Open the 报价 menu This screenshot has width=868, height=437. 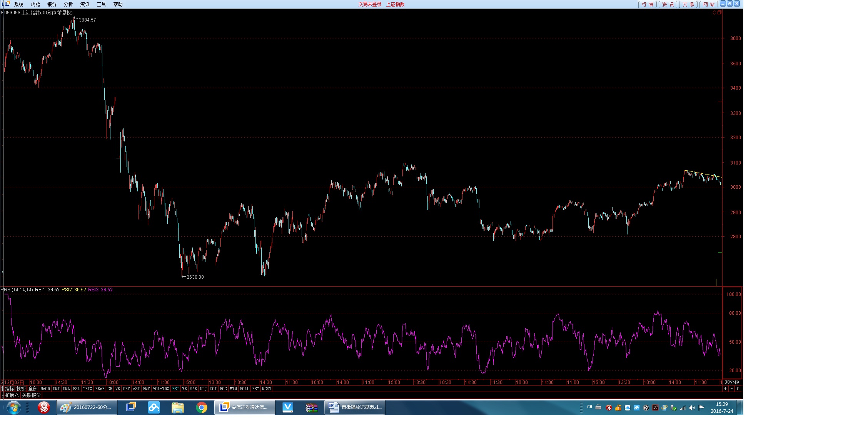52,4
